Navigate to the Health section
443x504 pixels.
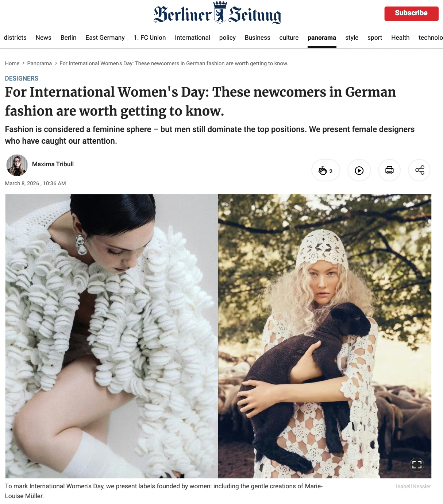tap(400, 38)
